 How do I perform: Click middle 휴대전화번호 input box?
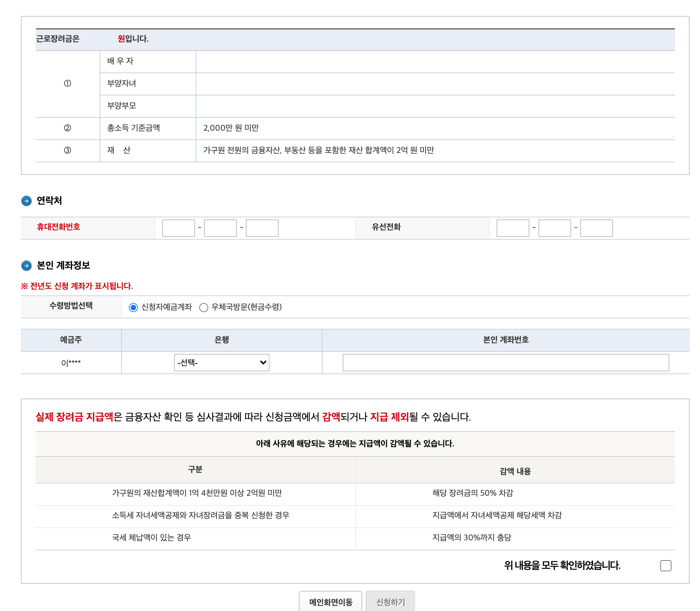click(220, 228)
